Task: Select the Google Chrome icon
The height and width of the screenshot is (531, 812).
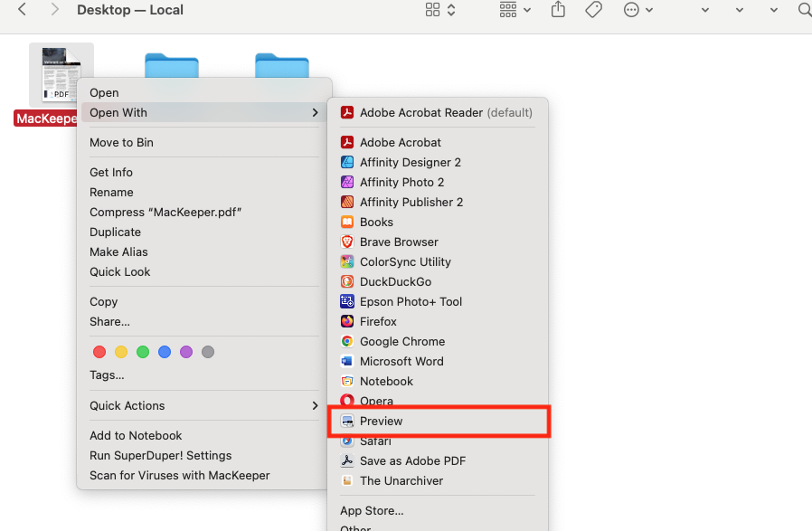Action: [347, 341]
